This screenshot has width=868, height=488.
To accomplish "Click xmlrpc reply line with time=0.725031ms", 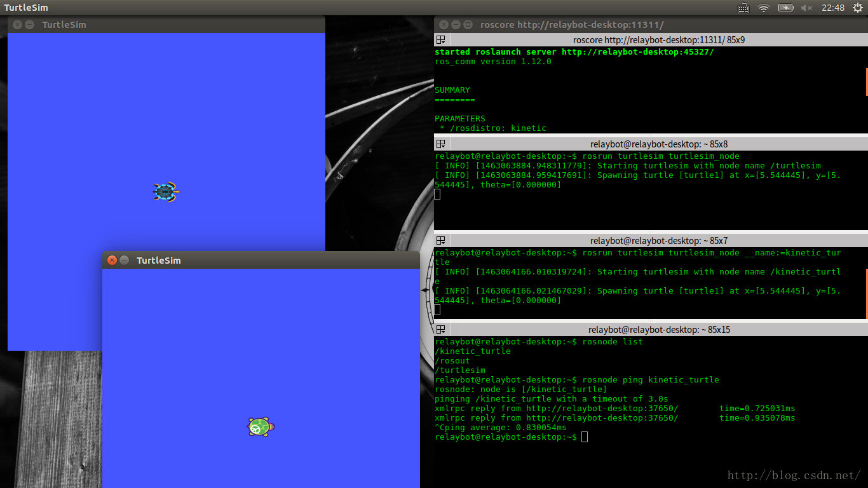I will click(615, 408).
